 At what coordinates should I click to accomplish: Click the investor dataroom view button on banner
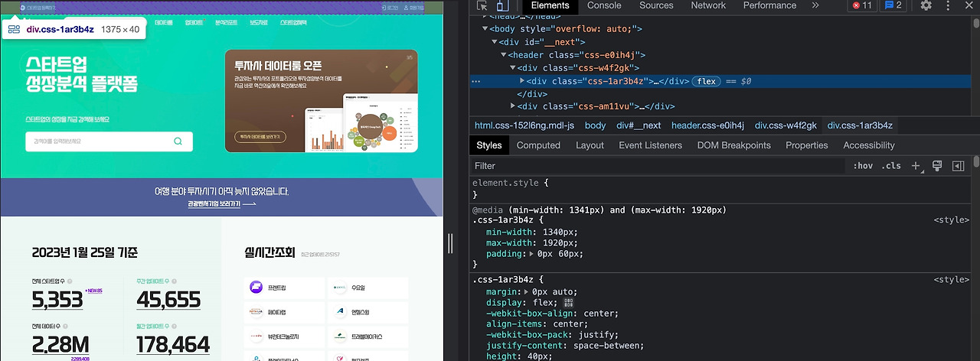coord(260,137)
